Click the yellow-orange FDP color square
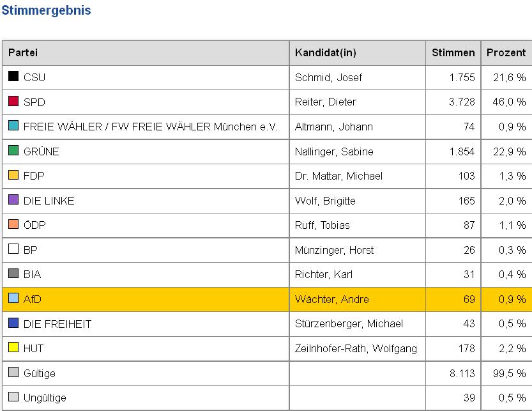The height and width of the screenshot is (411, 532). click(x=13, y=175)
